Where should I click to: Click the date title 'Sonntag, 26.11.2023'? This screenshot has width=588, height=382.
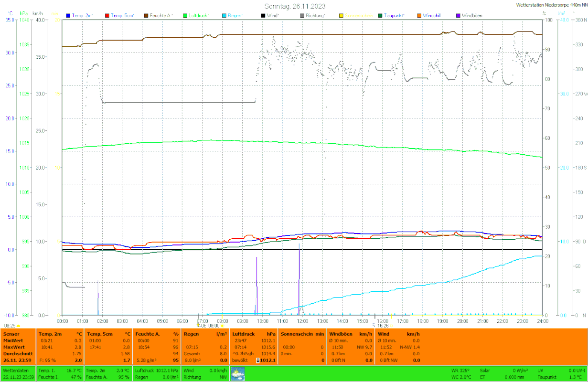point(296,6)
